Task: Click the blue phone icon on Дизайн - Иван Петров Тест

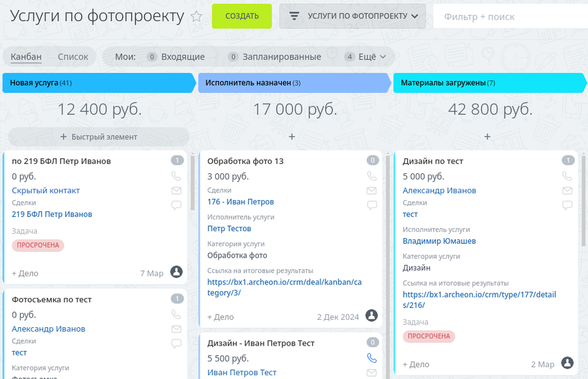Action: [x=371, y=358]
